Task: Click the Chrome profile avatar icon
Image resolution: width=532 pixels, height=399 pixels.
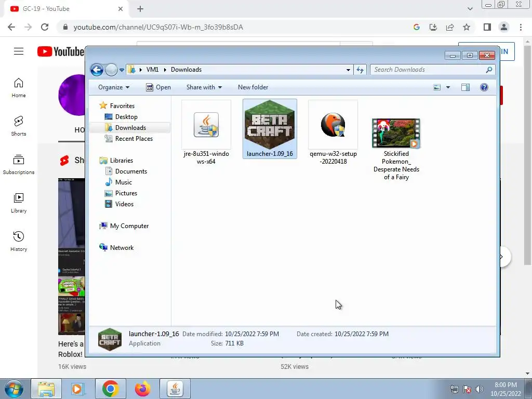Action: click(x=504, y=27)
